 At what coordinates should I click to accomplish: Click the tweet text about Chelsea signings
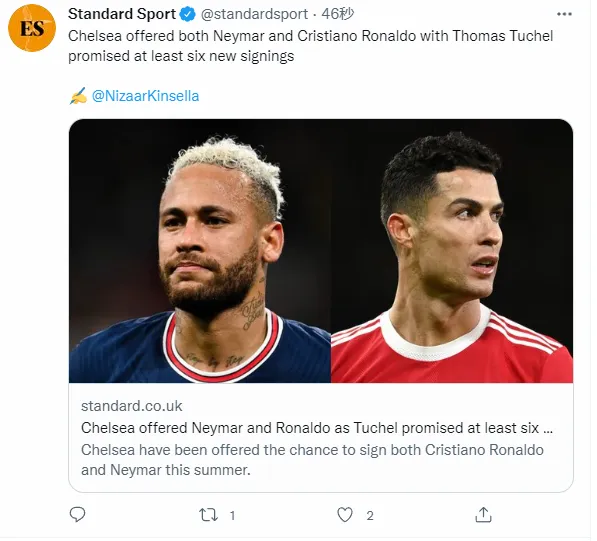tap(311, 46)
